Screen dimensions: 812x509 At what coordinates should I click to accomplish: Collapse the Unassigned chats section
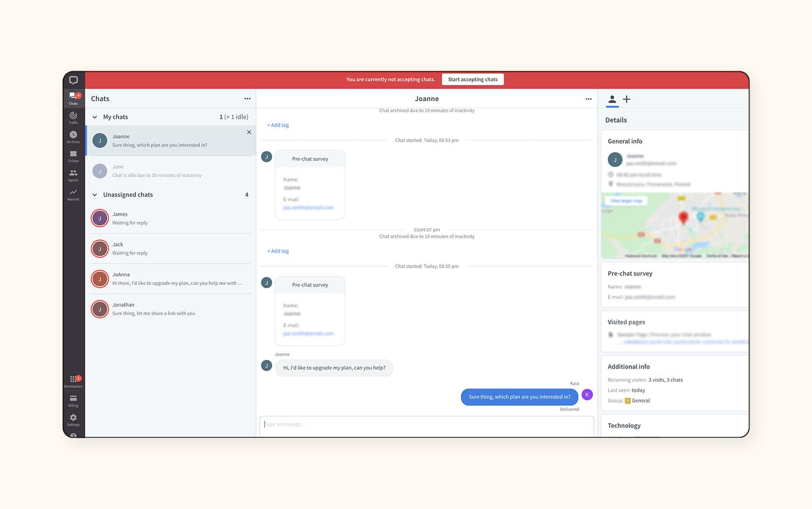pos(95,195)
